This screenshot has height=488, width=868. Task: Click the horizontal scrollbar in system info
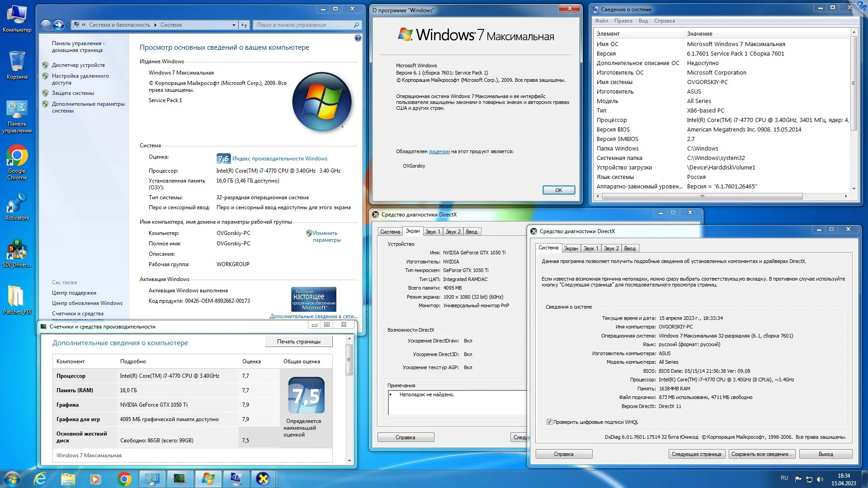702,196
